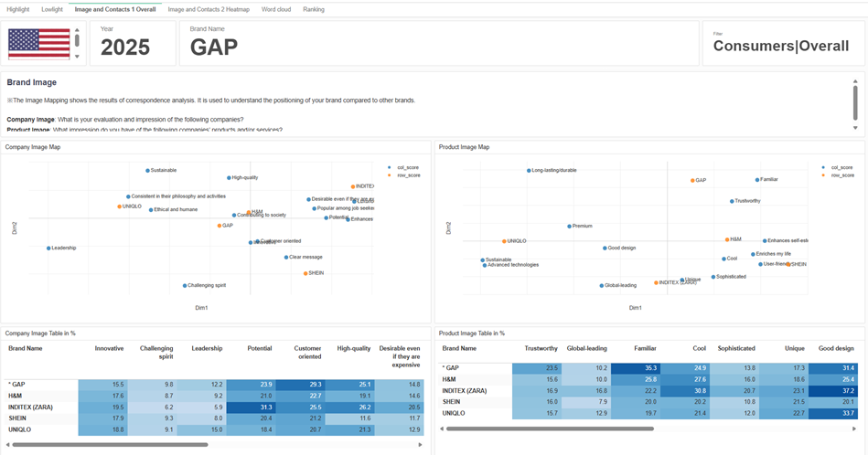Click the Long-lasting/durable point in Product map

pyautogui.click(x=529, y=170)
